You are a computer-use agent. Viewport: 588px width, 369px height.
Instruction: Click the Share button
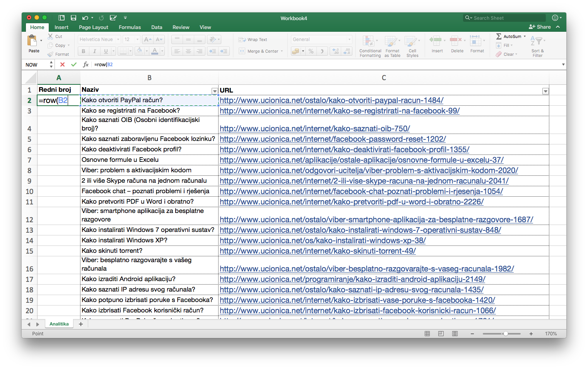540,27
